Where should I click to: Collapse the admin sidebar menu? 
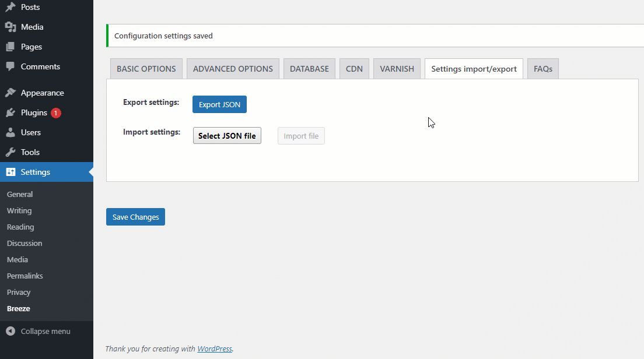tap(45, 331)
